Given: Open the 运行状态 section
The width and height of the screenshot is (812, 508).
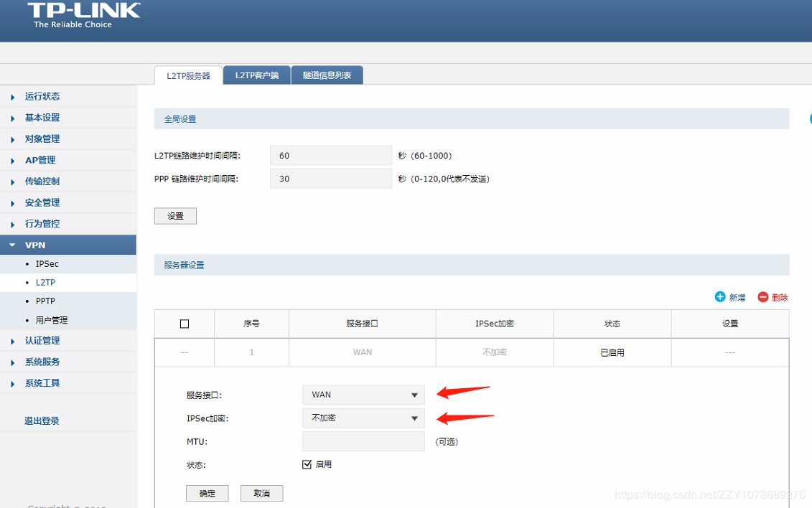Looking at the screenshot, I should coord(42,96).
